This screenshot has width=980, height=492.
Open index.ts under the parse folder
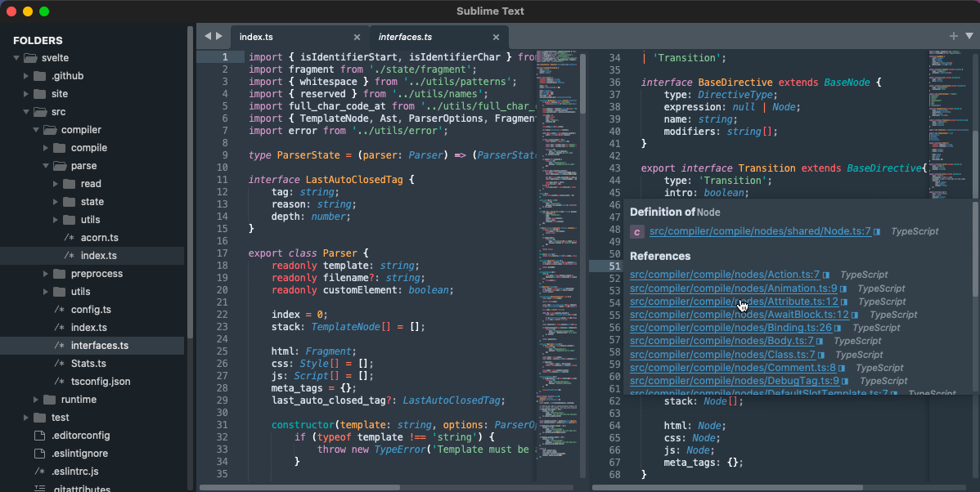(98, 255)
